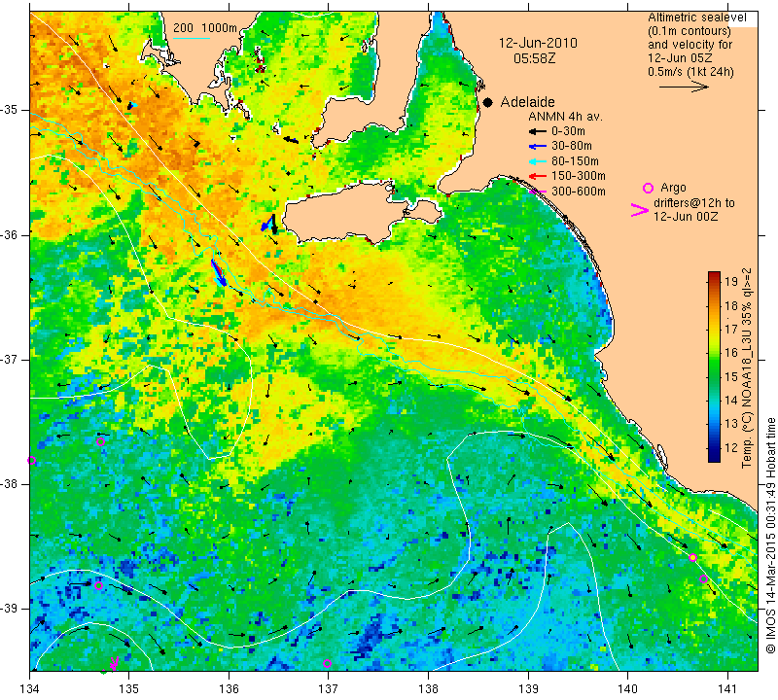Click the magenta drifter track at the bottom near 135E
778x700 pixels.
point(114,663)
